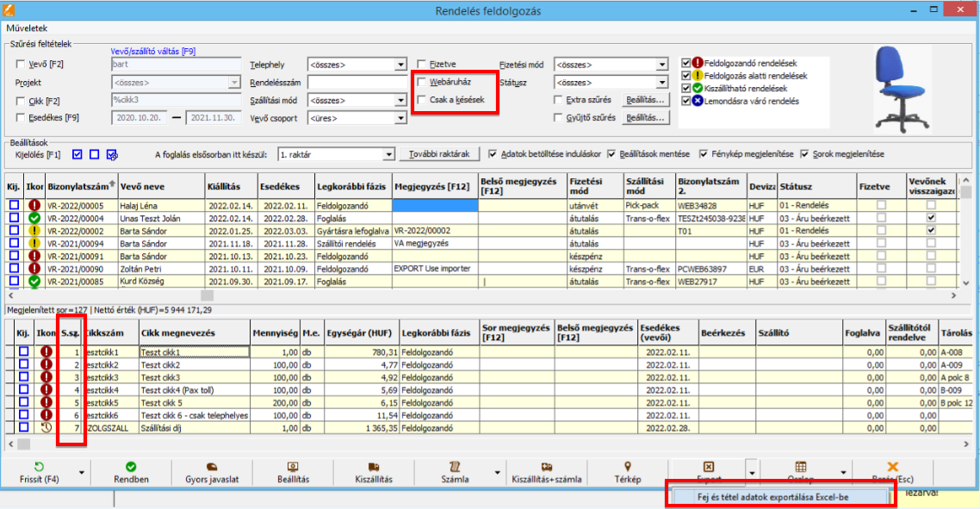This screenshot has width=980, height=509.
Task: Click the Kiszállítás+számla button
Action: (547, 472)
